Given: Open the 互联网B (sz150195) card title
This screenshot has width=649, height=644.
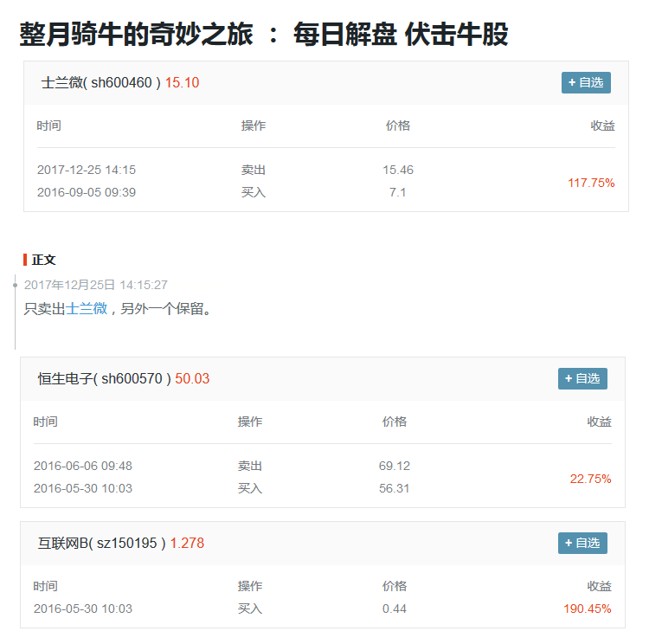Looking at the screenshot, I should [x=101, y=544].
